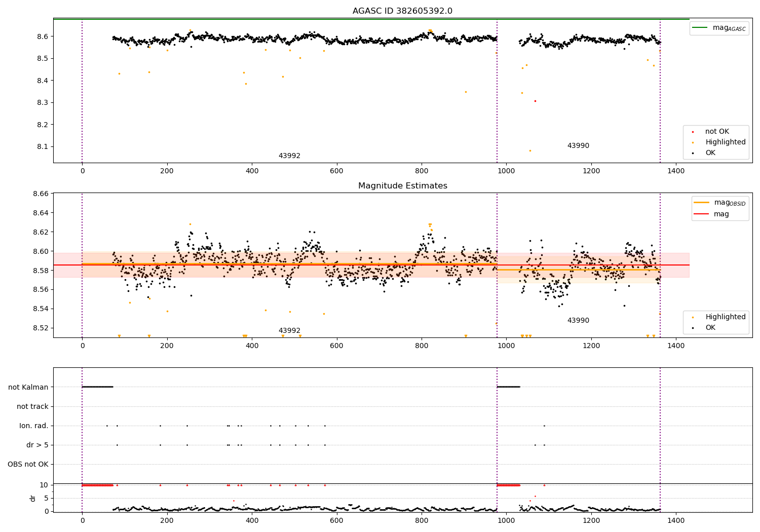Click the 'Ion. rad.' row label
The height and width of the screenshot is (532, 760).
(34, 426)
